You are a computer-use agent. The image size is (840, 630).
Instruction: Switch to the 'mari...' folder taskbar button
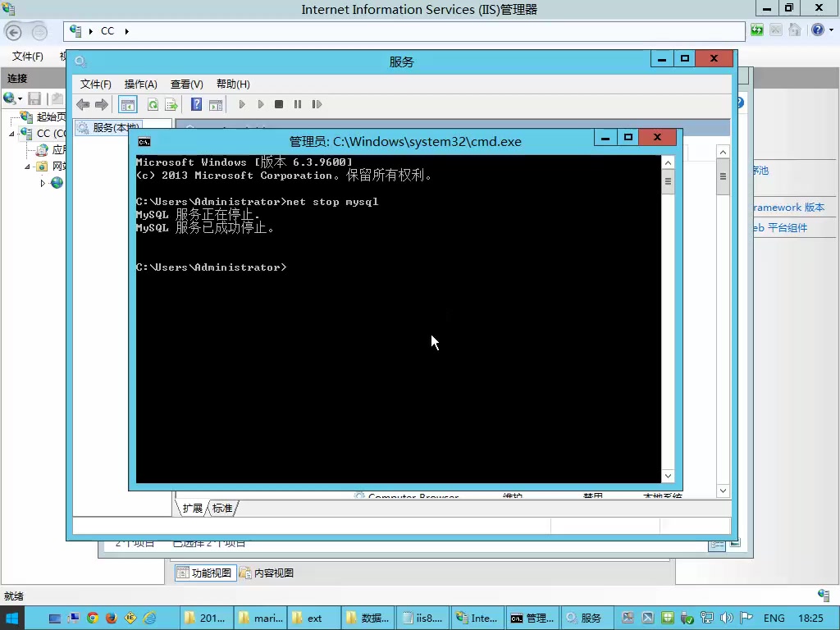tap(260, 619)
